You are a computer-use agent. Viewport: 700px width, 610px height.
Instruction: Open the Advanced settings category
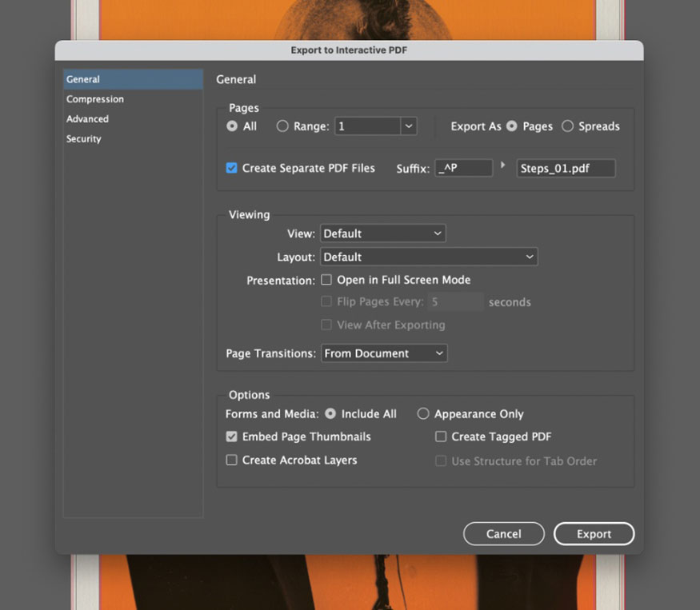87,118
